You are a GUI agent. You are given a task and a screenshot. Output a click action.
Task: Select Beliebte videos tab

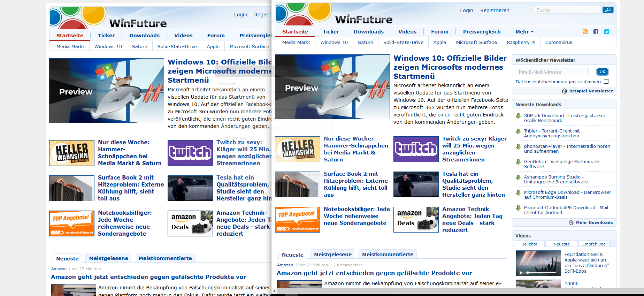(529, 244)
